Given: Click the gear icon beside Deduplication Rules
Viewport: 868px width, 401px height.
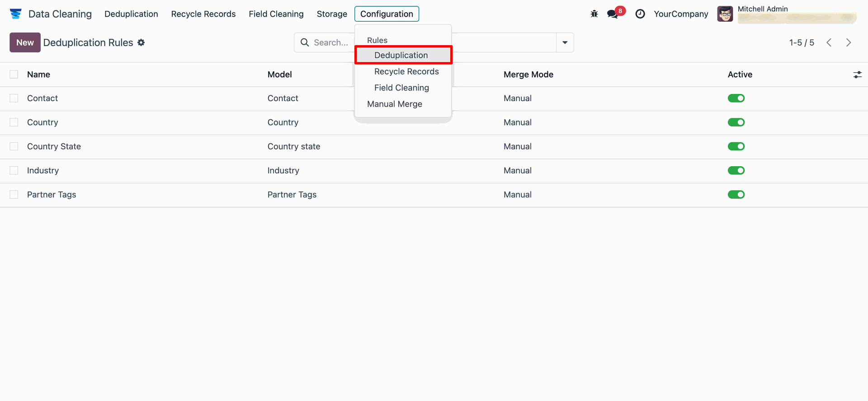Looking at the screenshot, I should 141,42.
